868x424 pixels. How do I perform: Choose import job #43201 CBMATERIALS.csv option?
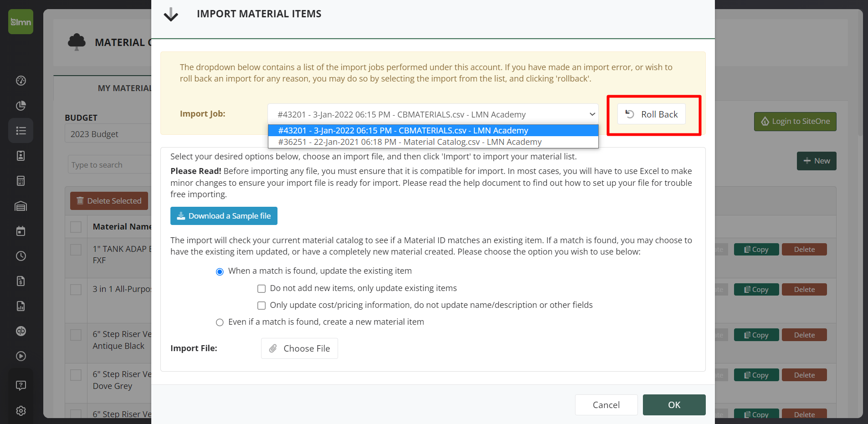(433, 131)
